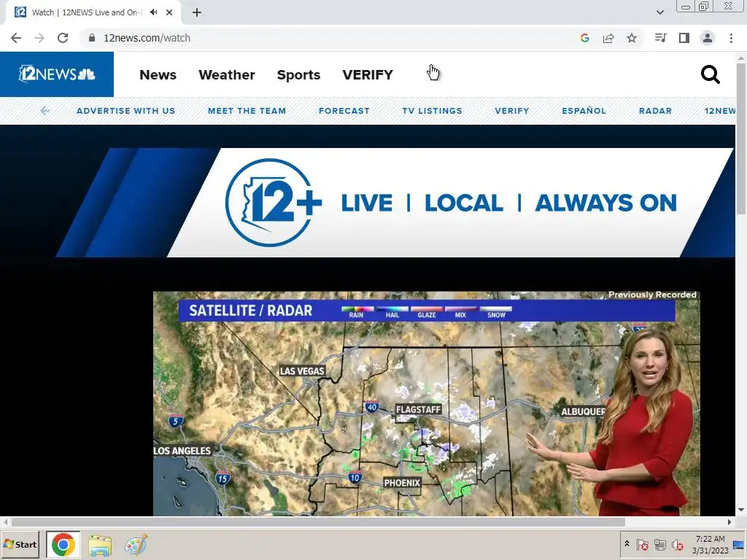This screenshot has height=560, width=747.
Task: Open the Forecast link
Action: (x=344, y=111)
